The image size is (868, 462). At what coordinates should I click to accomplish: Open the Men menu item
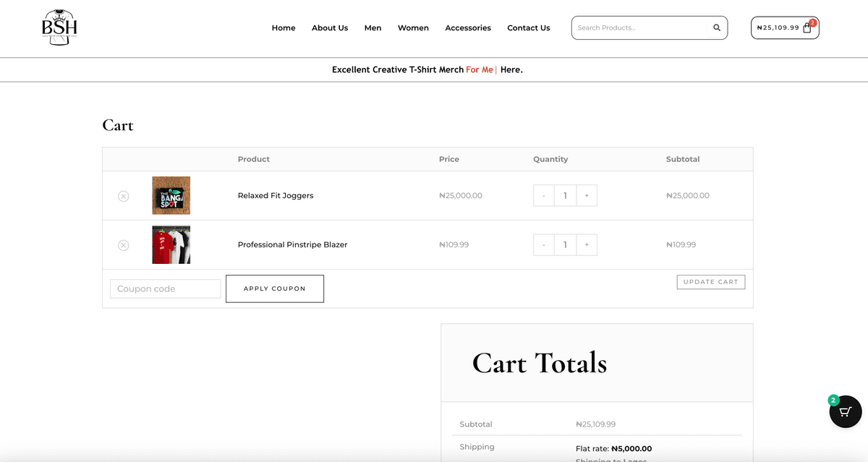point(373,27)
